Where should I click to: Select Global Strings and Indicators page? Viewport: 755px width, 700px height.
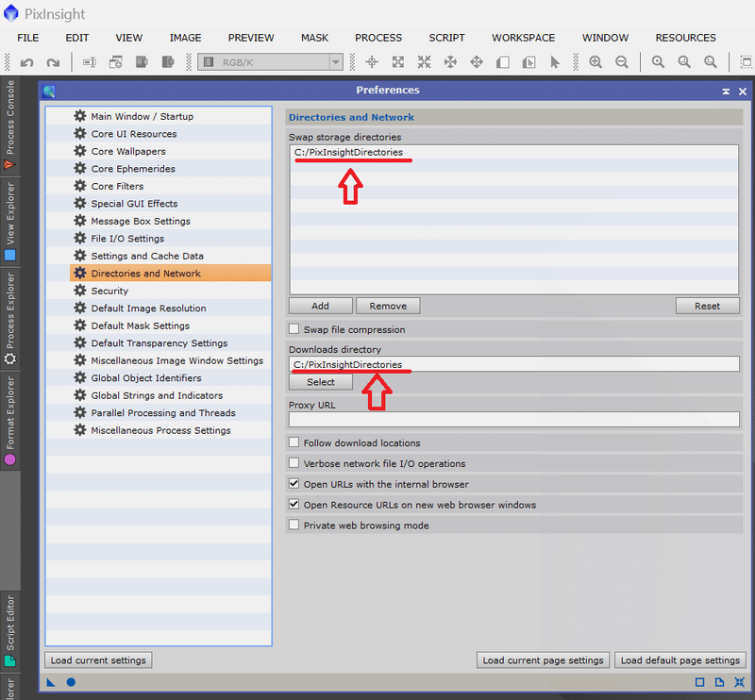pos(159,395)
